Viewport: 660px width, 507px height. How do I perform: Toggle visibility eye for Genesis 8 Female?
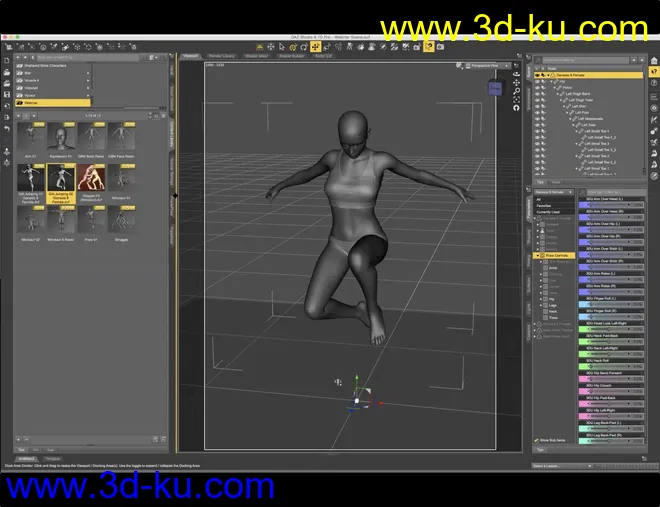coord(536,74)
